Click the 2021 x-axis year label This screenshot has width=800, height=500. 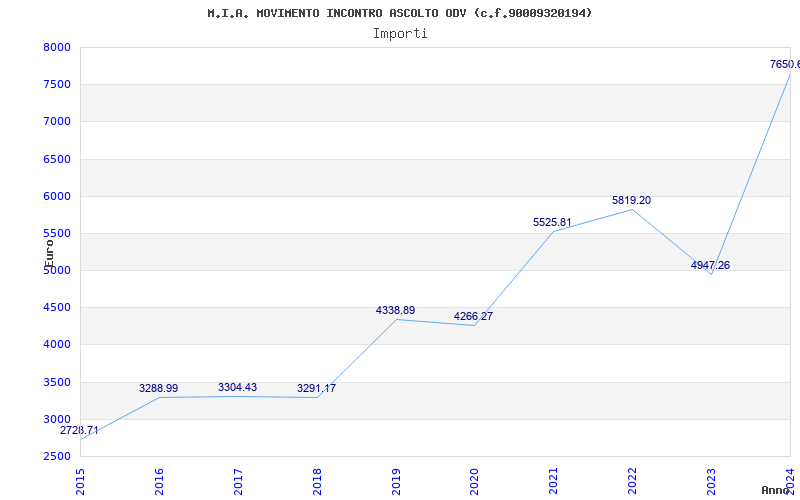[x=554, y=481]
